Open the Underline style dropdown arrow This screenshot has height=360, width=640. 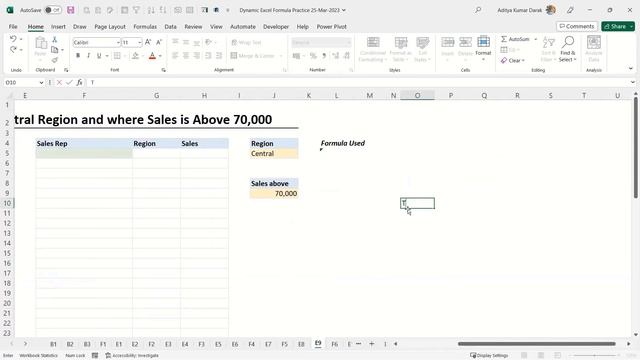pos(107,56)
